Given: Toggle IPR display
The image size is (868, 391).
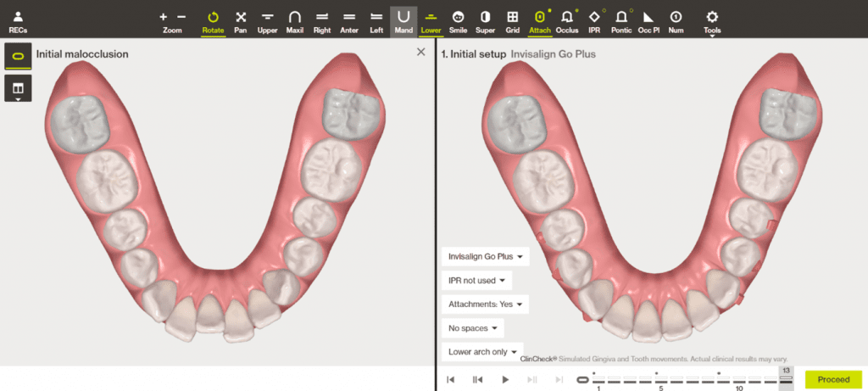Looking at the screenshot, I should [x=594, y=22].
